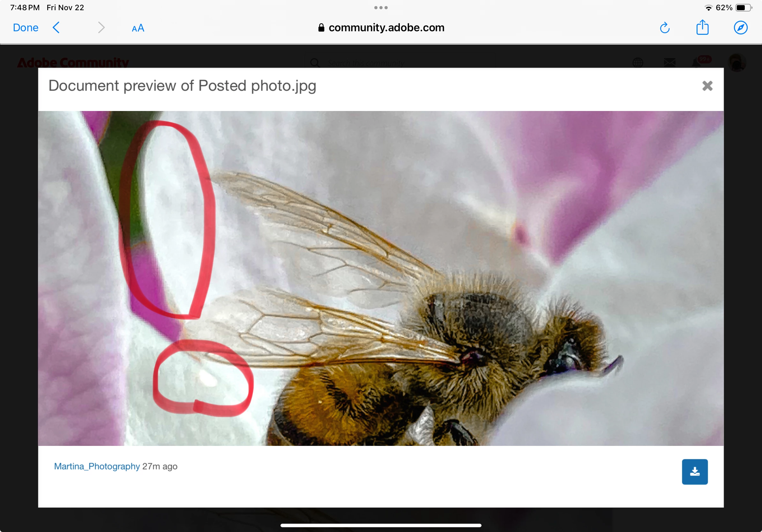Open the notifications bell with the 99+ badge
The height and width of the screenshot is (532, 762).
[x=697, y=63]
